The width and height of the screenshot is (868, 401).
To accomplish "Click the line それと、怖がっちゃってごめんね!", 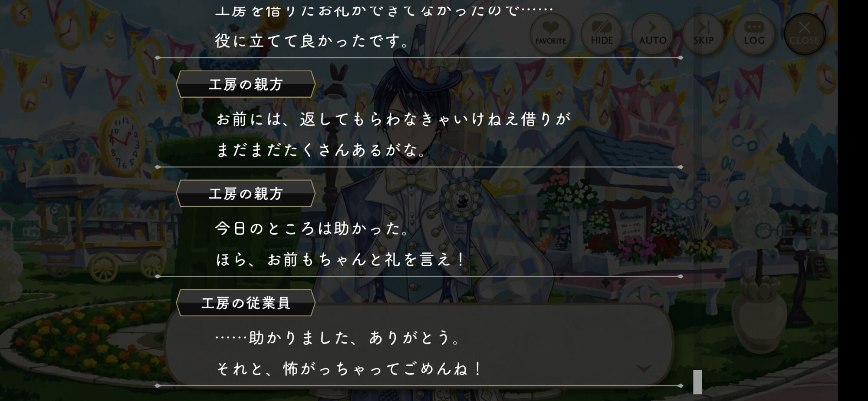I will coord(349,369).
